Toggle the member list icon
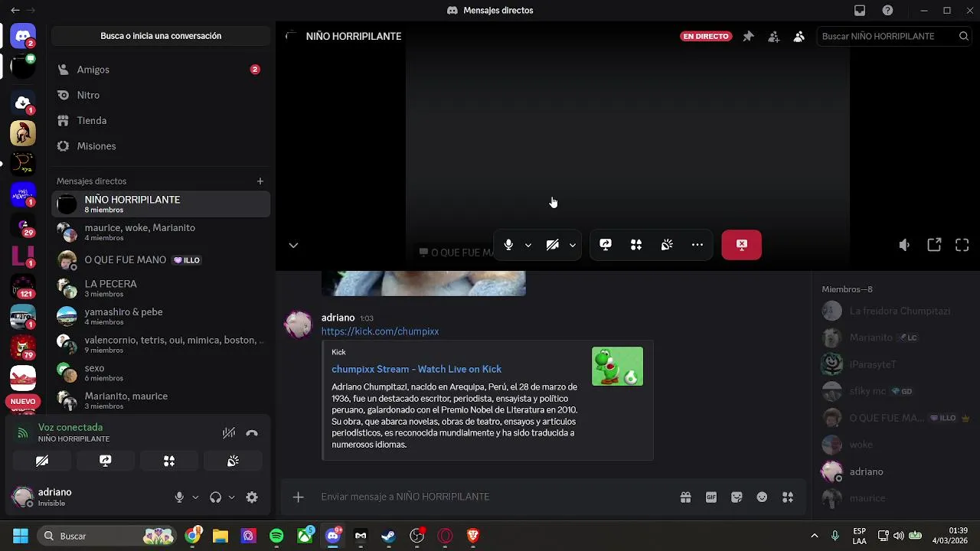The width and height of the screenshot is (980, 551). click(x=799, y=36)
